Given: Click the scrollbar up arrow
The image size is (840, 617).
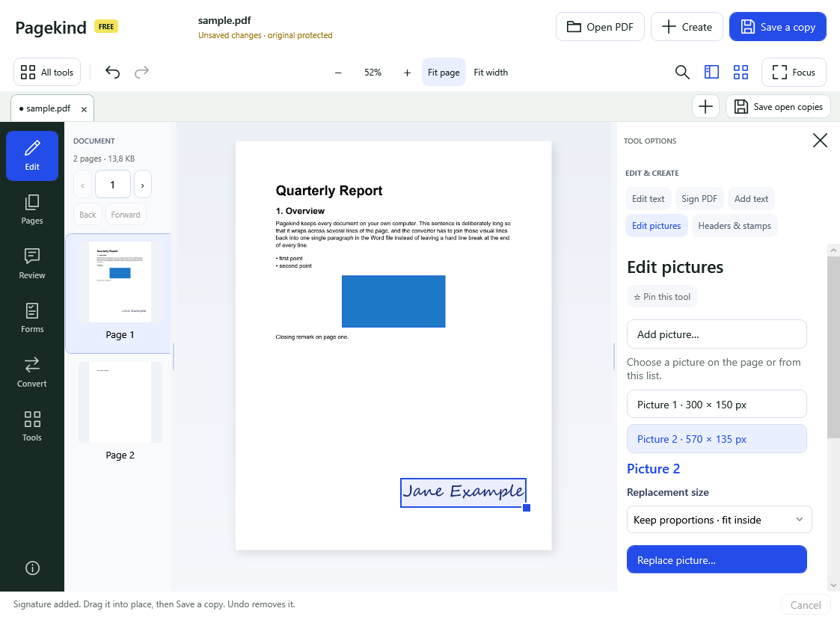Looking at the screenshot, I should (x=833, y=250).
